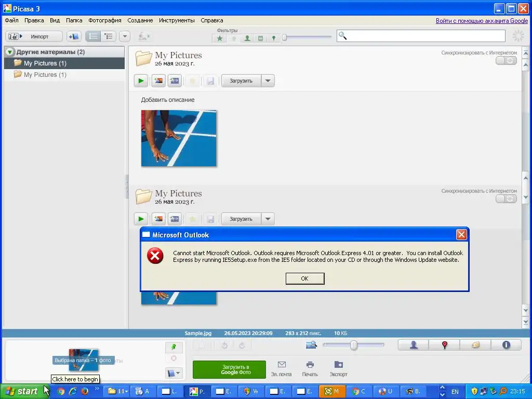Click the rotate counter-clockwise icon
The width and height of the screenshot is (532, 399).
coord(224,345)
